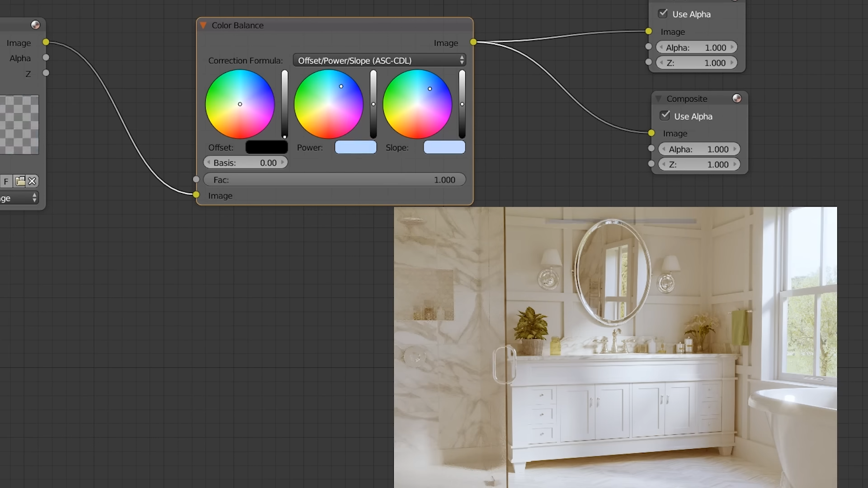Click the Composite node Image input socket
Viewport: 868px width, 488px height.
click(x=651, y=133)
